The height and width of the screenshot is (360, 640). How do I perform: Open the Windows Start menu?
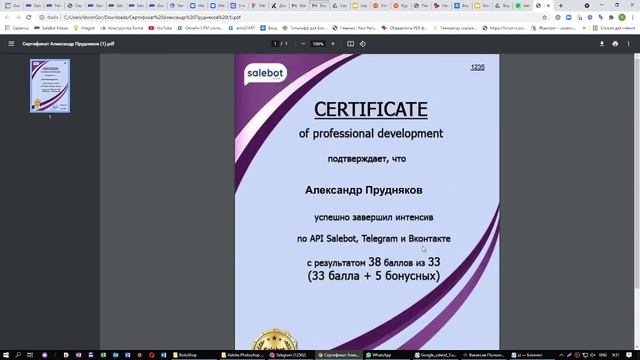(x=6, y=355)
